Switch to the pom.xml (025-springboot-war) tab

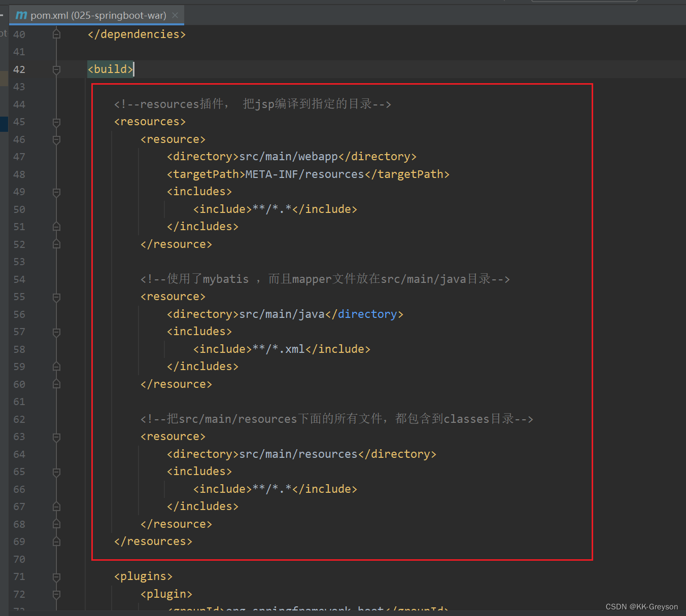click(96, 15)
